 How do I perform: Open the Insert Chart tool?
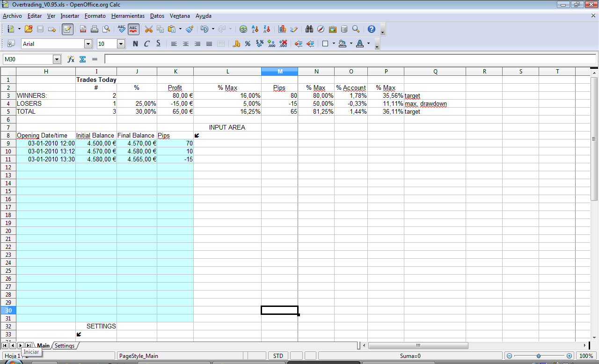282,29
